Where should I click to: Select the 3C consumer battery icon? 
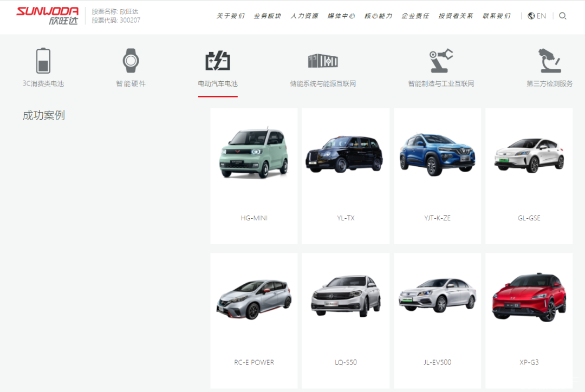(43, 61)
